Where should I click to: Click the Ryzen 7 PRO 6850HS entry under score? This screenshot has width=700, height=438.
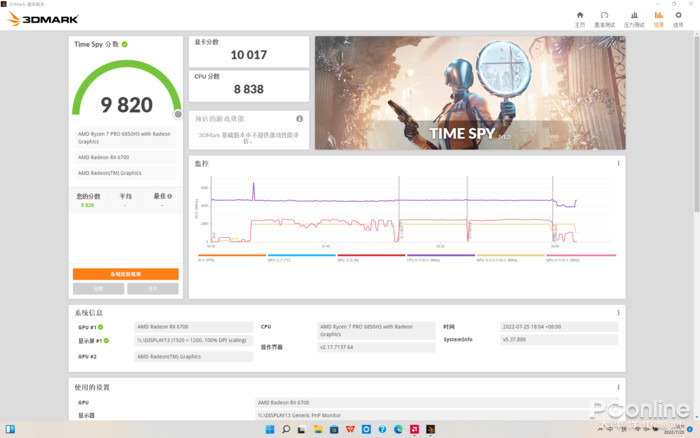(x=125, y=138)
